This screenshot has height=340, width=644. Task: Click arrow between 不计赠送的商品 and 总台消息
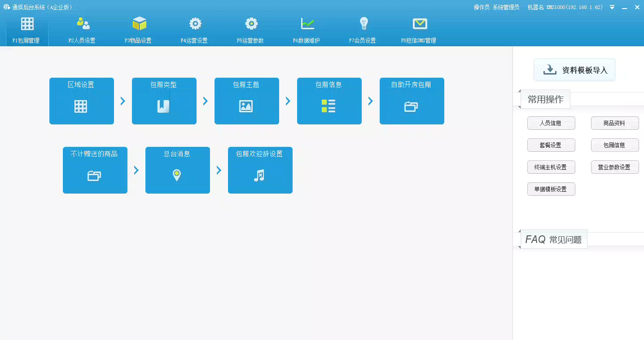136,170
